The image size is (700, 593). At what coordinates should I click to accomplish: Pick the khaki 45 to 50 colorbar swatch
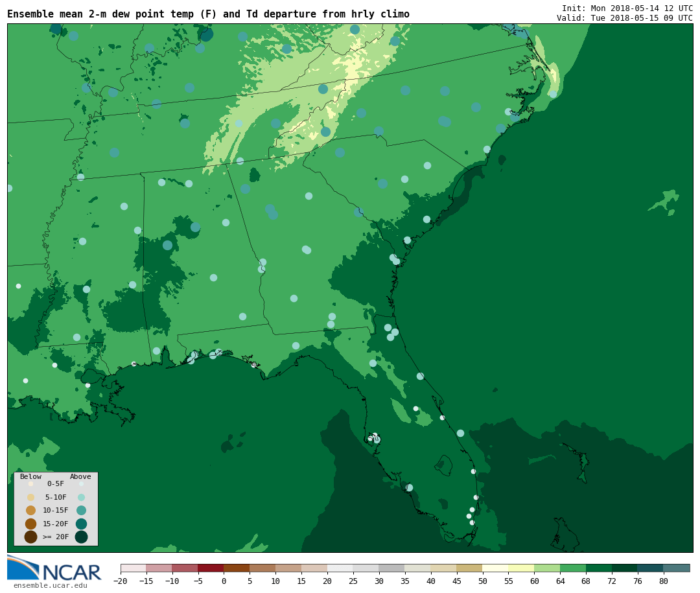[470, 568]
